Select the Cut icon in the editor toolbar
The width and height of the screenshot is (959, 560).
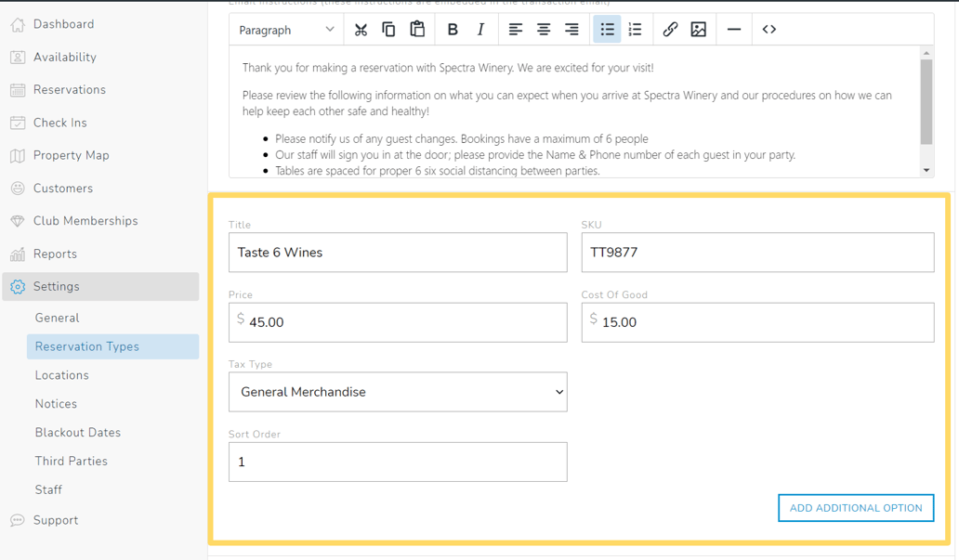coord(361,29)
